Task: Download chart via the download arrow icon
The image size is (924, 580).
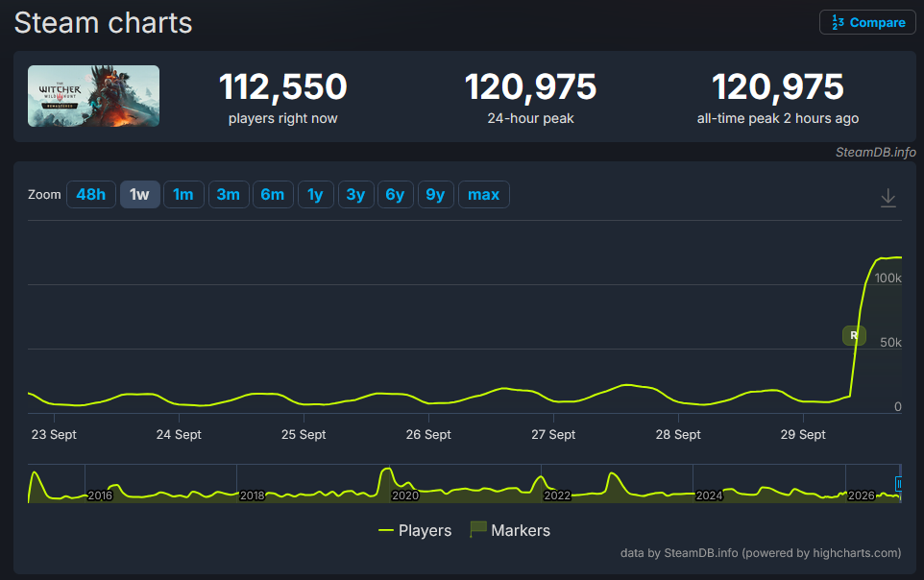Action: [x=888, y=198]
